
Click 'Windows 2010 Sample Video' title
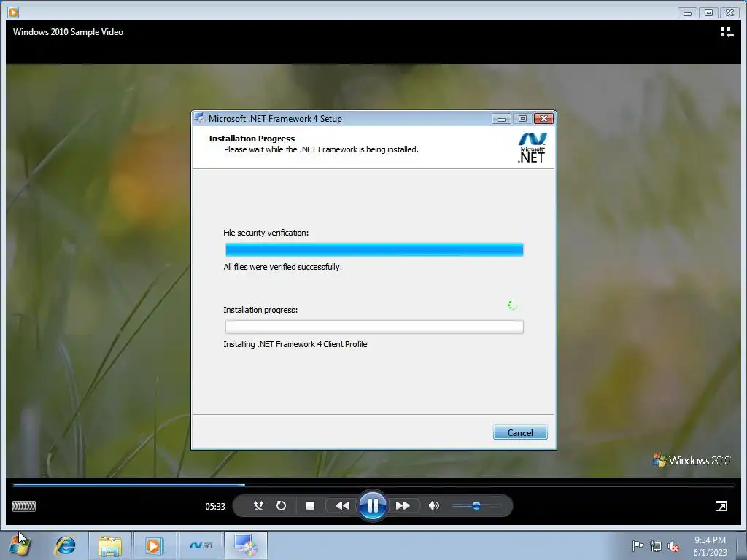coord(68,32)
